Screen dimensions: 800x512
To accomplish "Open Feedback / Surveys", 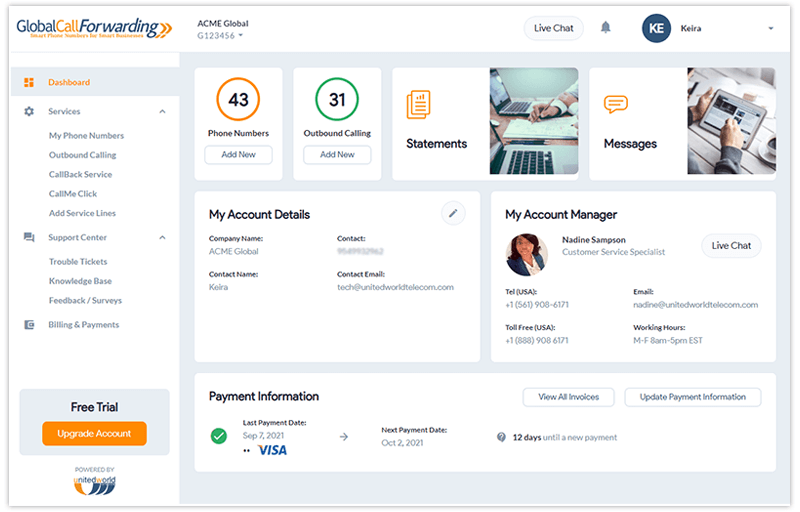I will click(85, 300).
